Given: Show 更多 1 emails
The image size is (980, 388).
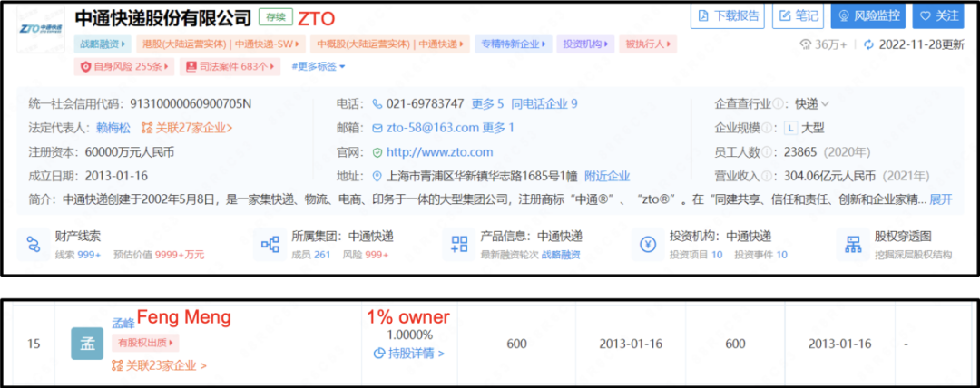Looking at the screenshot, I should pyautogui.click(x=497, y=128).
